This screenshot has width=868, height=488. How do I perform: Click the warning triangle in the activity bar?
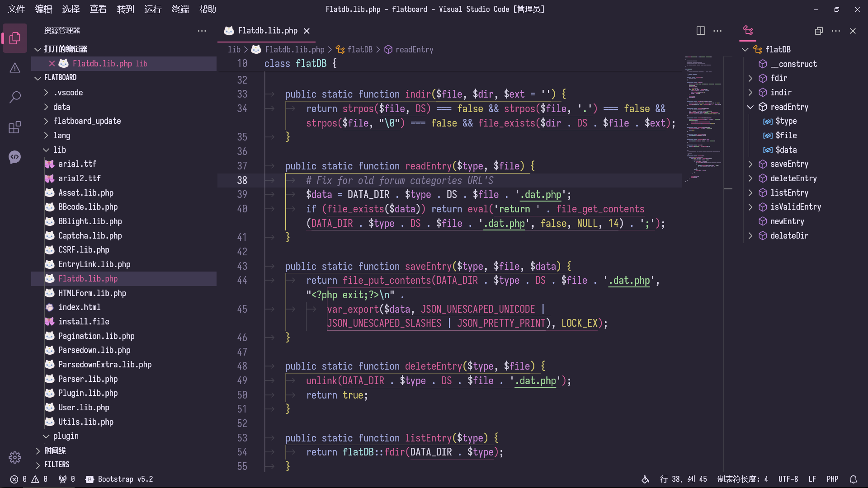point(15,68)
